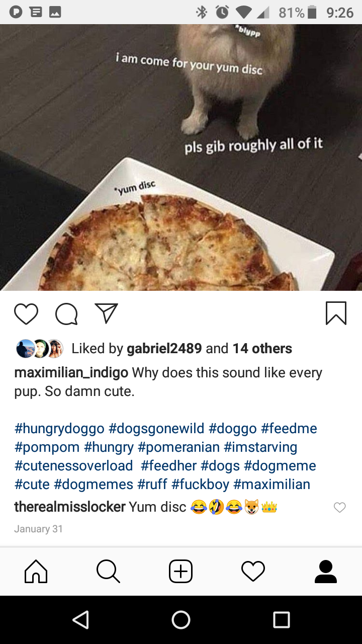Open Activity heart tab in bottom bar
The width and height of the screenshot is (362, 644).
point(253,572)
